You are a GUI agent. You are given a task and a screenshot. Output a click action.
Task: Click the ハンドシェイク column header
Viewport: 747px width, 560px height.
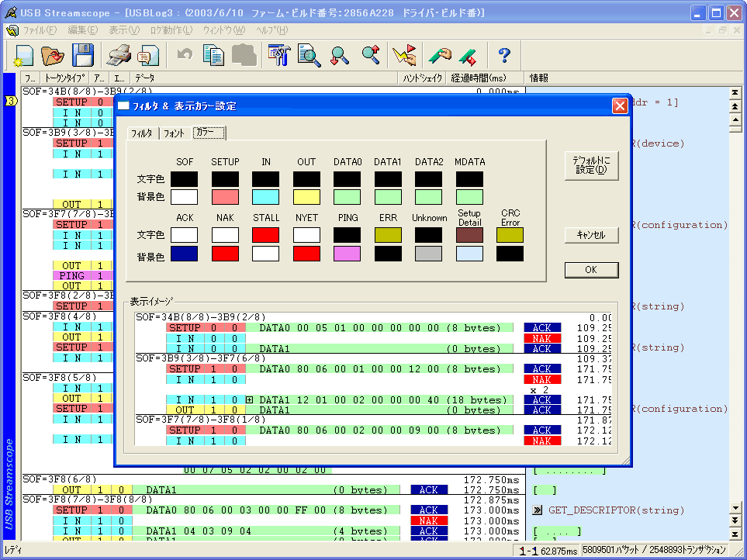coord(422,78)
